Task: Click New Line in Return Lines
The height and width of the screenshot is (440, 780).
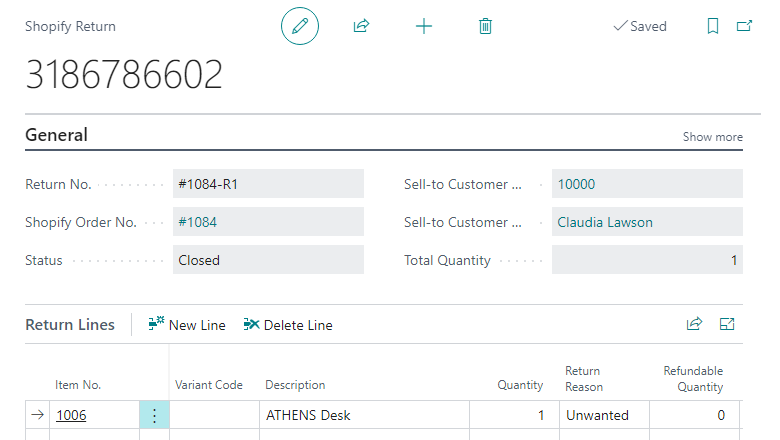Action: tap(187, 325)
